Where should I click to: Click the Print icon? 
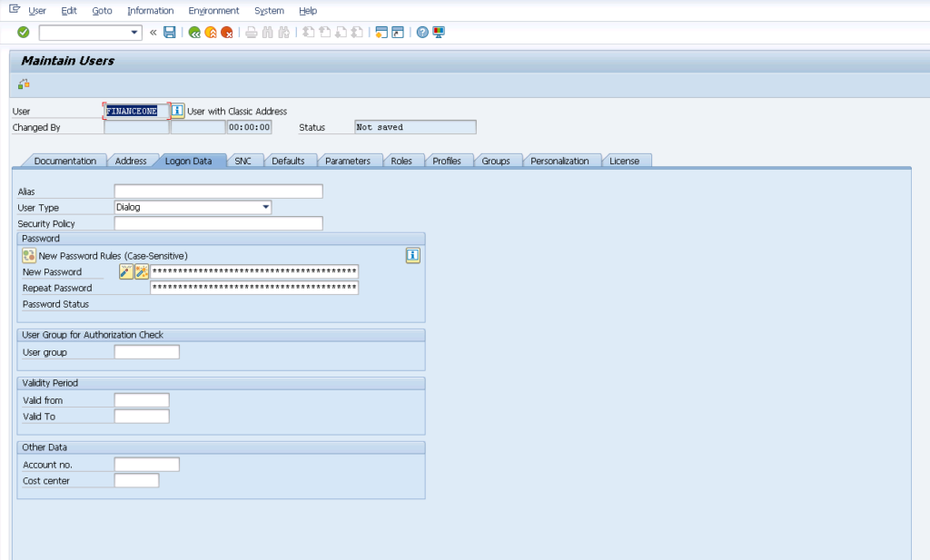tap(252, 33)
